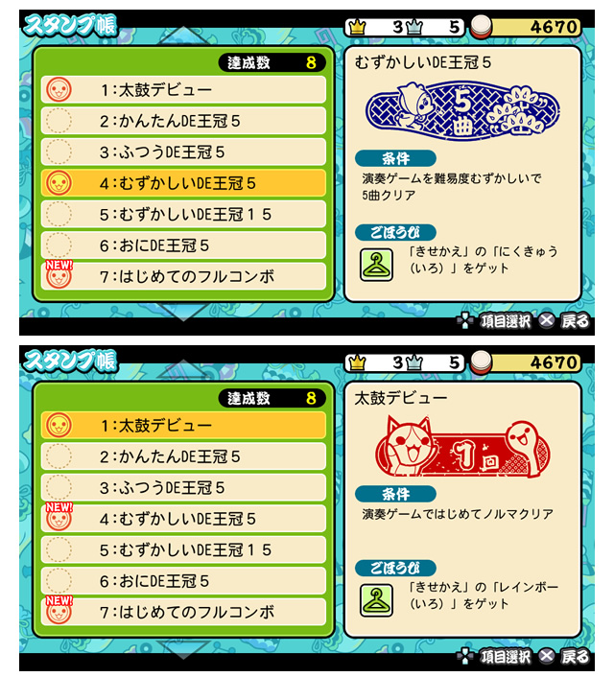Click the up arrow above top stamp list
614x700 pixels.
pos(183,36)
